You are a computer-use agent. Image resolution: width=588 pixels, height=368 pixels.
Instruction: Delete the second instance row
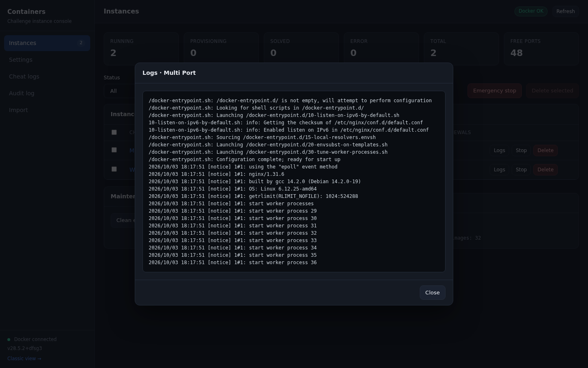546,170
